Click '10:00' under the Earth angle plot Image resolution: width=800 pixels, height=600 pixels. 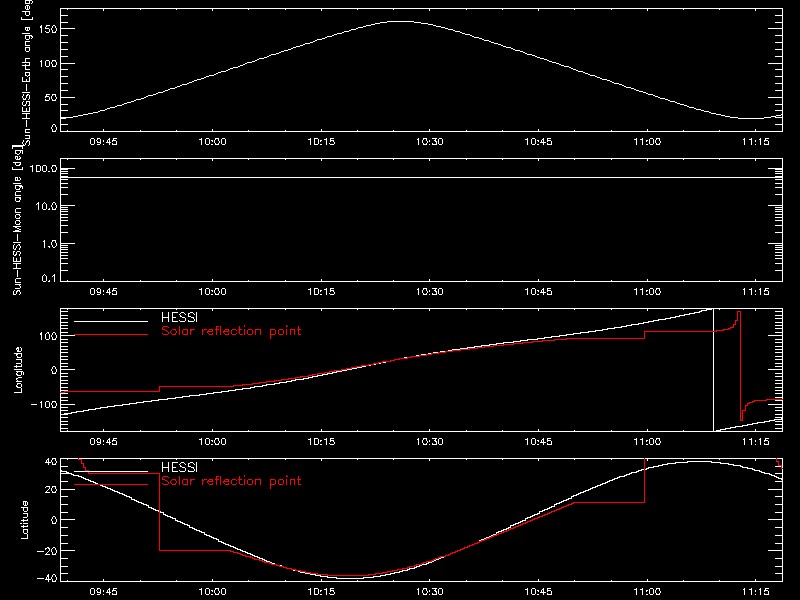[212, 142]
